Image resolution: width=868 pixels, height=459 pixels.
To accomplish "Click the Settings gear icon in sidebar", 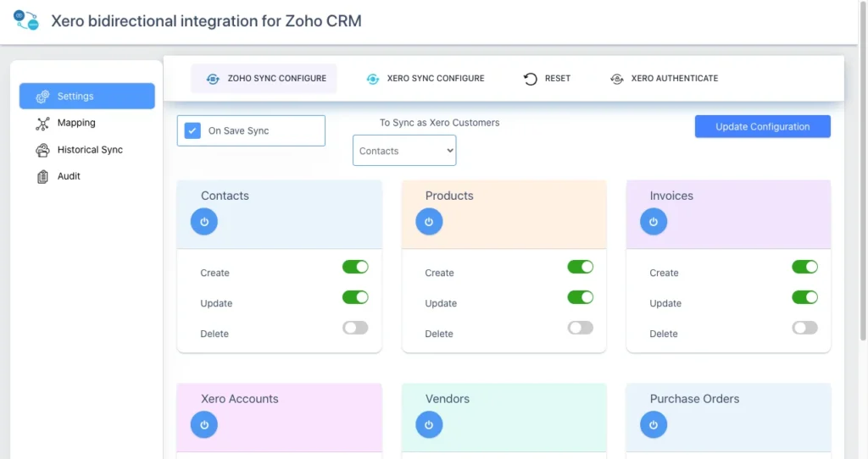I will click(42, 97).
